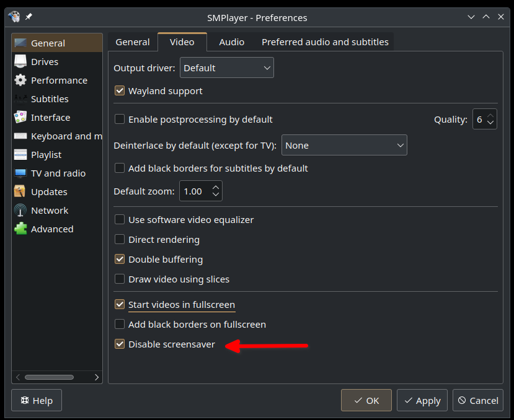Open Preferred audio and subtitles tab
The height and width of the screenshot is (420, 514).
325,42
